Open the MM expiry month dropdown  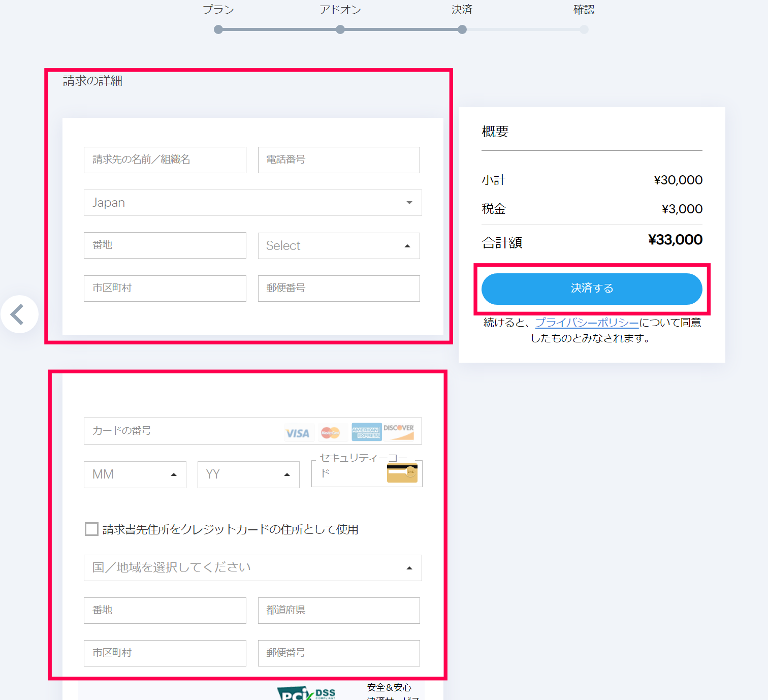coord(135,474)
